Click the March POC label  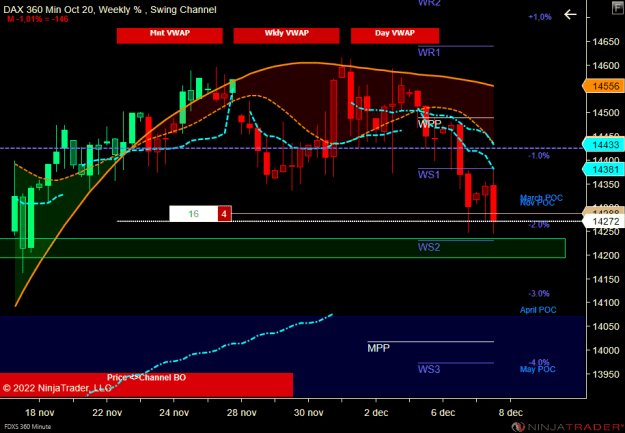point(541,197)
